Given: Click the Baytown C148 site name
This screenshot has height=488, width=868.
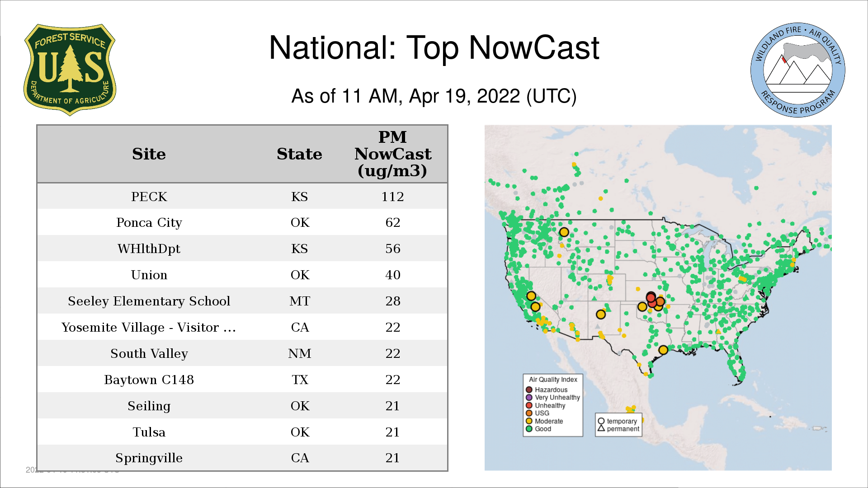Looking at the screenshot, I should coord(149,380).
